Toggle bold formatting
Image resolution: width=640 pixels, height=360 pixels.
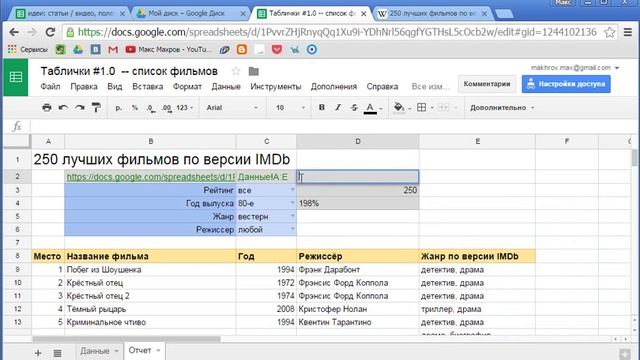[322, 107]
